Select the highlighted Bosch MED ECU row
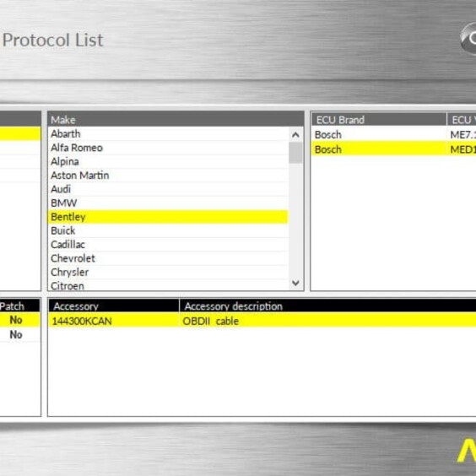The height and width of the screenshot is (476, 476). [393, 149]
